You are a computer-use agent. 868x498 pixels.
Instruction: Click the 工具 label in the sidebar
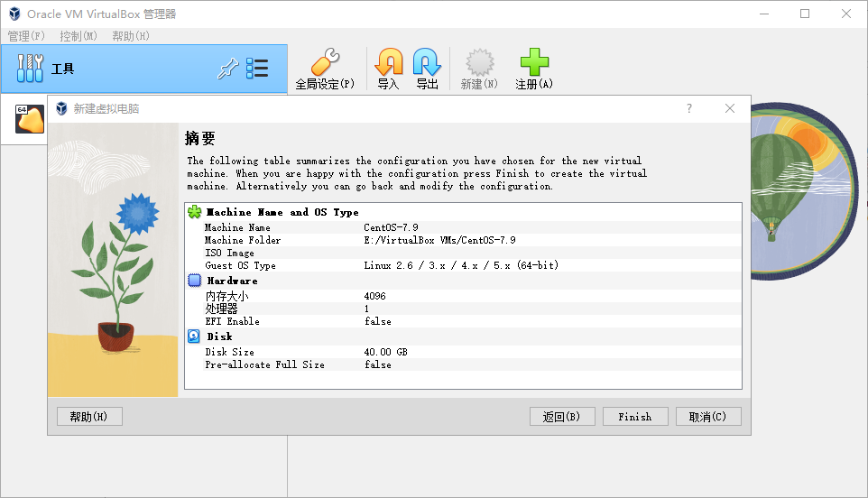62,69
